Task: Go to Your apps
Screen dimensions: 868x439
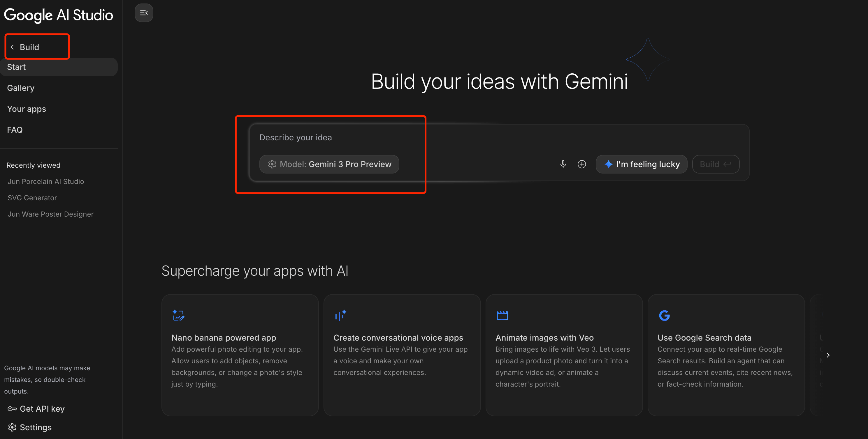Action: (x=27, y=109)
